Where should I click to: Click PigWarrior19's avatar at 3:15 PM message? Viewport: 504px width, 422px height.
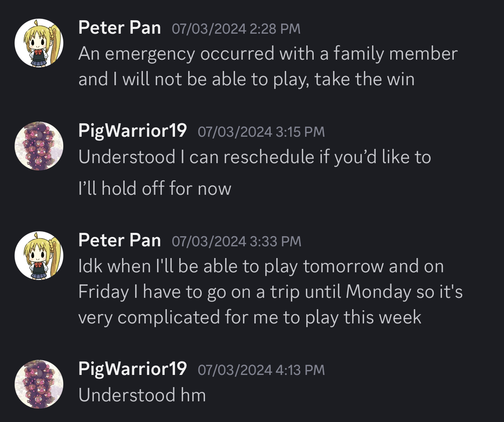coord(39,146)
